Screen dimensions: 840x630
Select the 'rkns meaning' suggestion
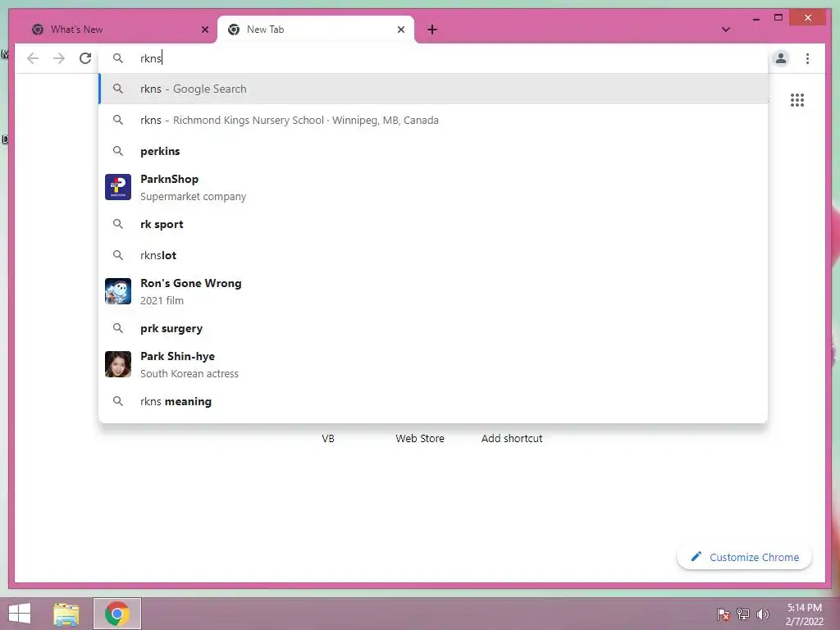point(433,401)
